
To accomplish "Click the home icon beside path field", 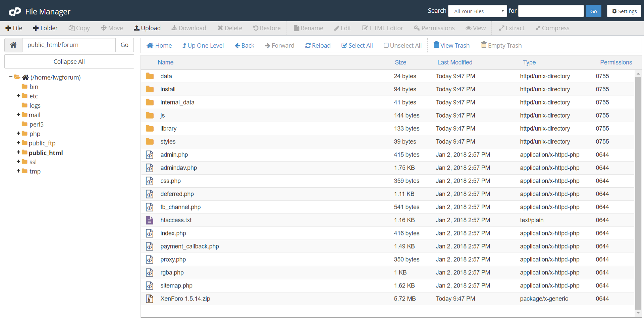I will [13, 45].
